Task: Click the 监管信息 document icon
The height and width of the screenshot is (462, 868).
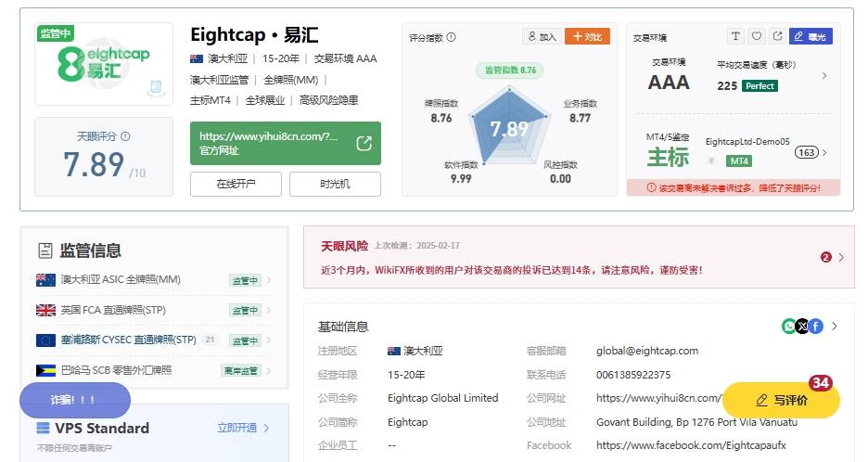Action: tap(45, 250)
